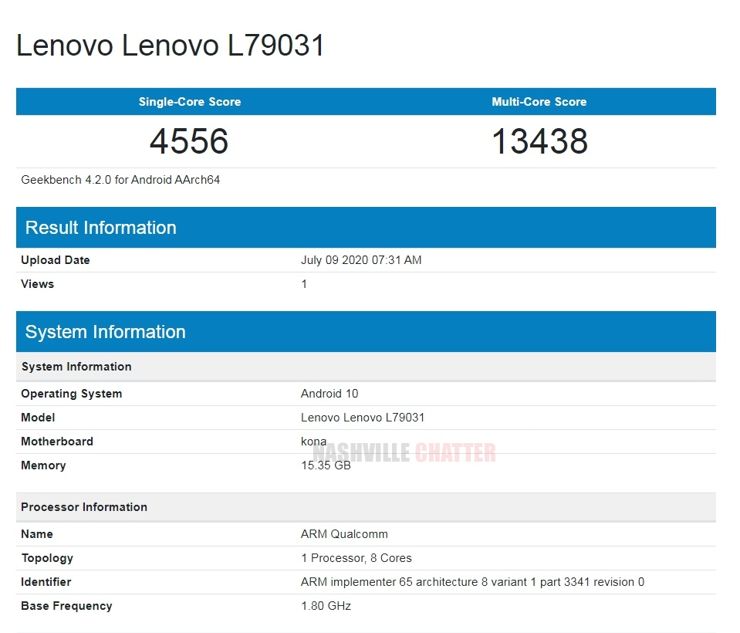
Task: Click the Operating System row label
Action: [x=71, y=394]
